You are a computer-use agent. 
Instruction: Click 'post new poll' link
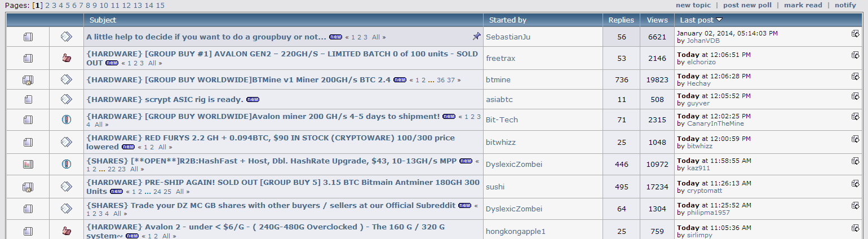tap(747, 5)
